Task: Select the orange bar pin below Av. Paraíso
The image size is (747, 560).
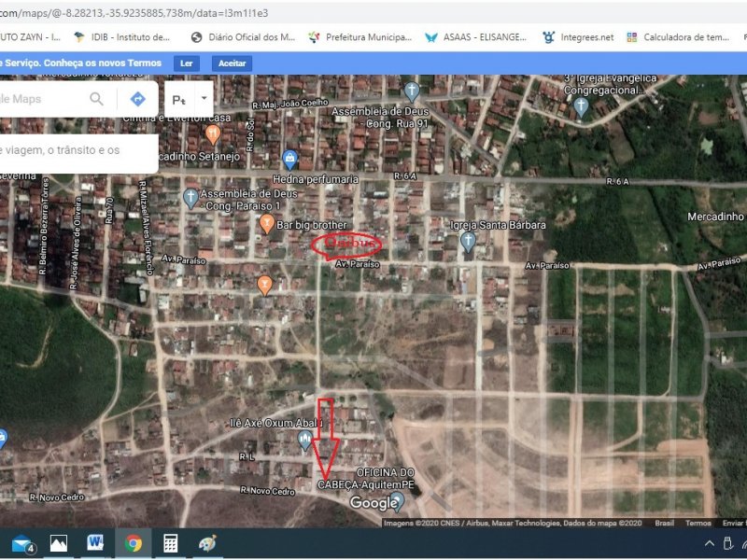Action: 264,286
